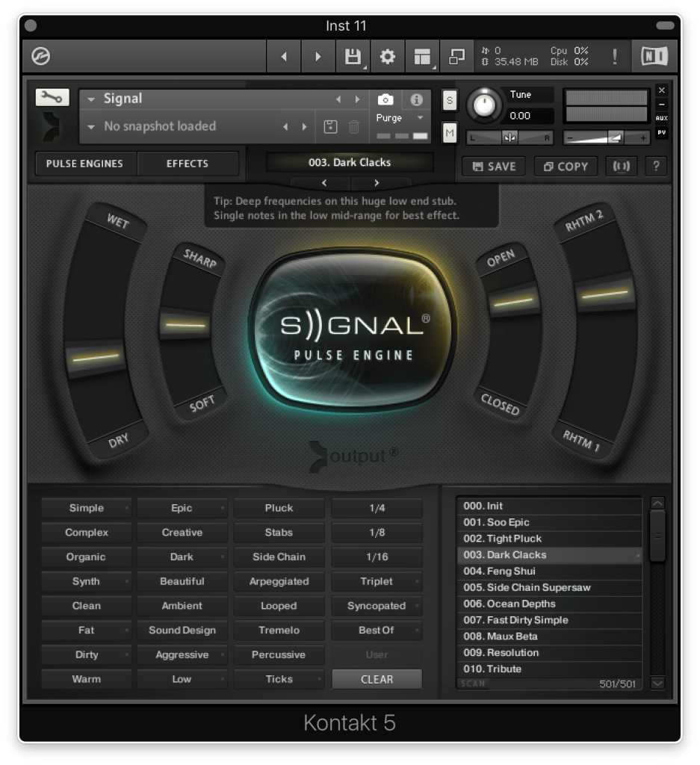Mute the instrument with M button
This screenshot has width=700, height=765.
450,132
